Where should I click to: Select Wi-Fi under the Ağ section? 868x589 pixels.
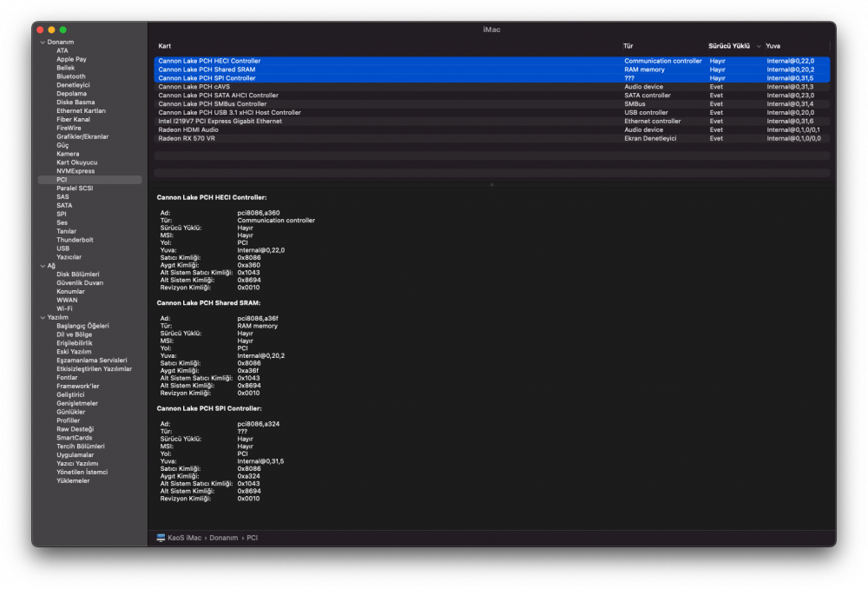click(64, 308)
